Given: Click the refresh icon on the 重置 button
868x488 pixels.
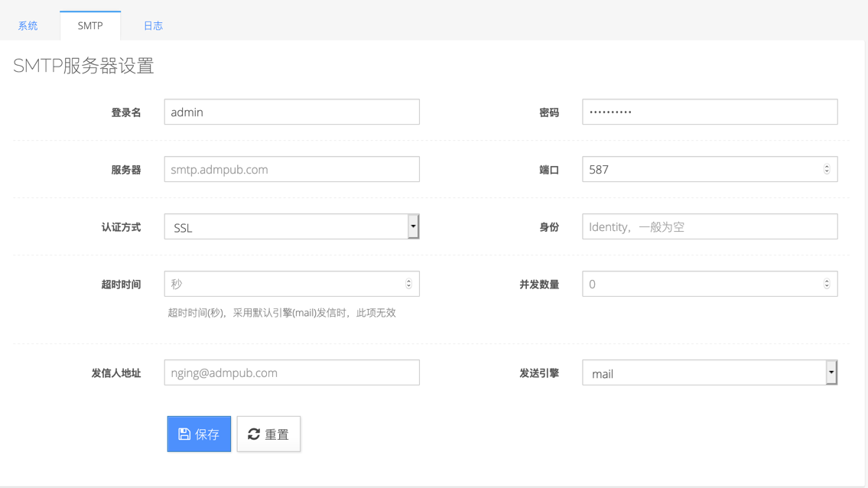Looking at the screenshot, I should pyautogui.click(x=253, y=434).
